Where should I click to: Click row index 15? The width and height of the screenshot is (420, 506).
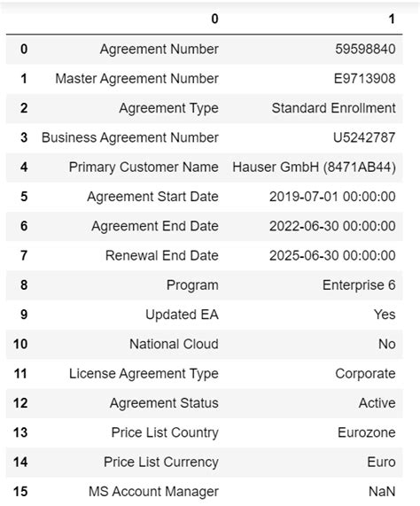[x=20, y=492]
